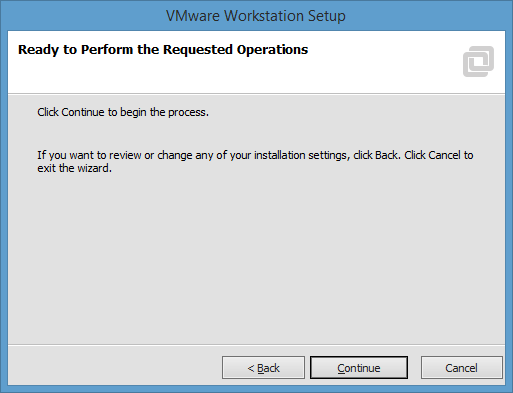Click 'Click Cancel to' in the instruction paragraph
Viewport: 513px width, 393px height.
coord(439,155)
